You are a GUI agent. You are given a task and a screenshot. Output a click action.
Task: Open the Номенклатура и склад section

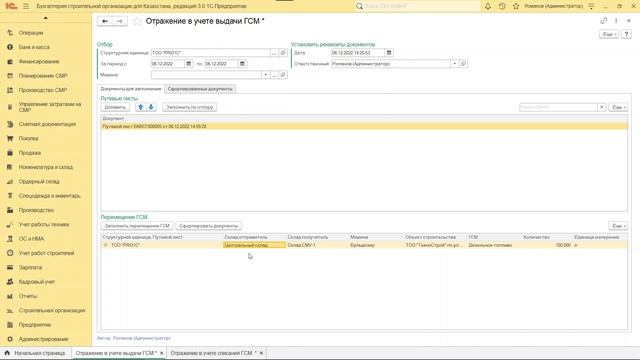pos(45,167)
